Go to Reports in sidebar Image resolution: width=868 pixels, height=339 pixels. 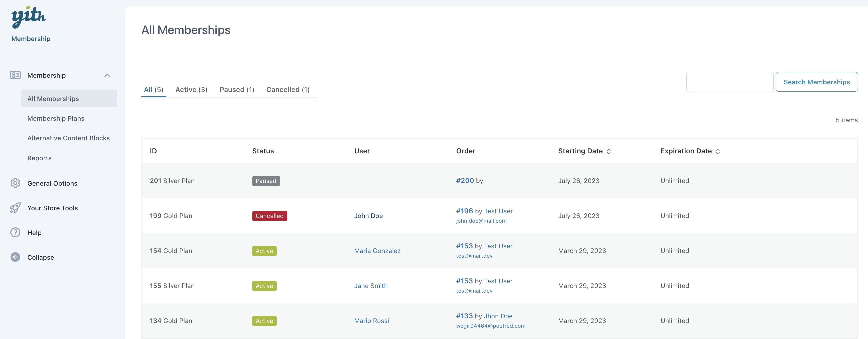point(39,158)
